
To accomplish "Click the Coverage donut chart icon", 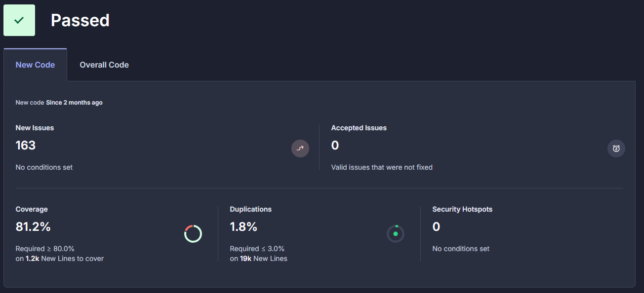I will pos(193,234).
